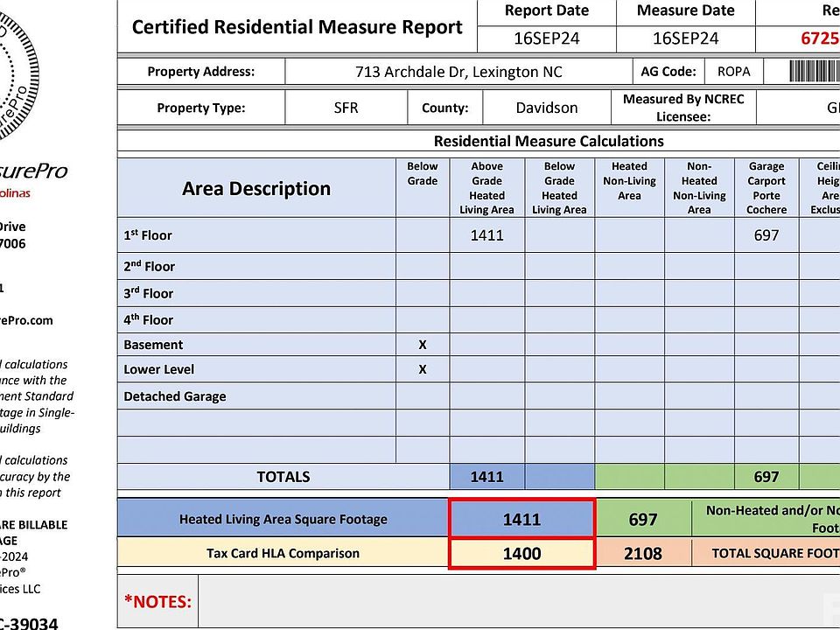Select the red-outlined Heated Living Area 1411 cell
The height and width of the screenshot is (630, 840).
[521, 519]
